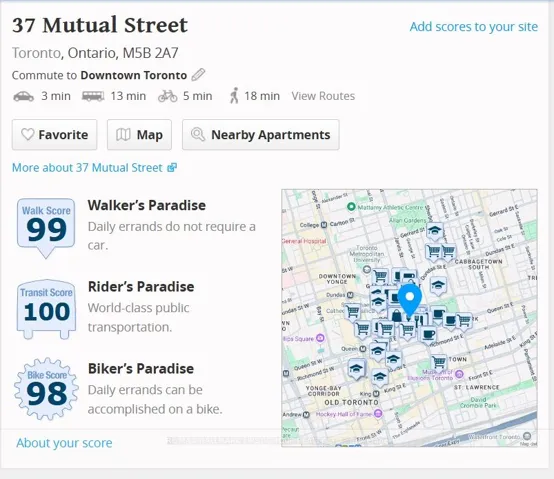
Task: Click the school marker near Gerrard St
Action: click(x=435, y=232)
